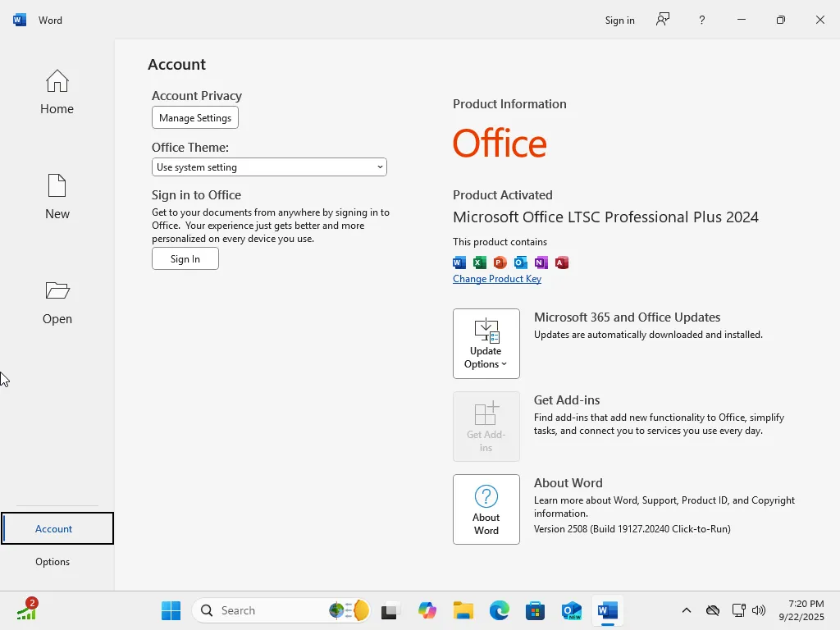Viewport: 840px width, 630px height.
Task: Click the OneDrive cloud tray icon
Action: tap(713, 610)
